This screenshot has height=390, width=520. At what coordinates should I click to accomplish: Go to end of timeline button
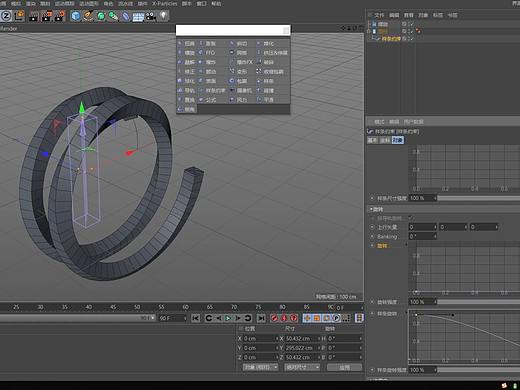pyautogui.click(x=261, y=318)
